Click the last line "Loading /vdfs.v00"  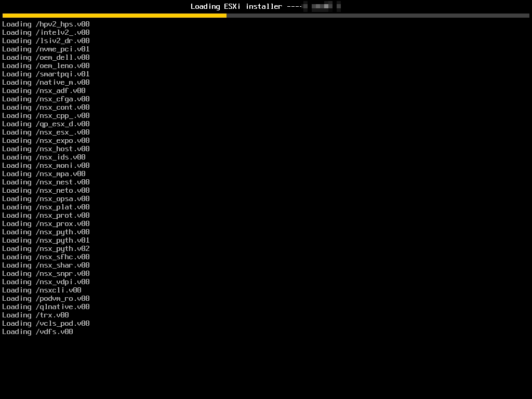[37, 331]
